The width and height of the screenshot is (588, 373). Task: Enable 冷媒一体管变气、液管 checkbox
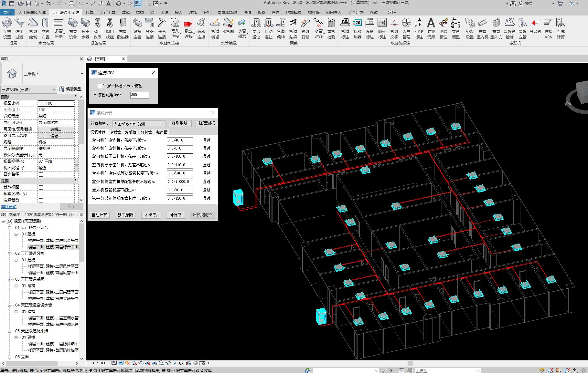[100, 86]
